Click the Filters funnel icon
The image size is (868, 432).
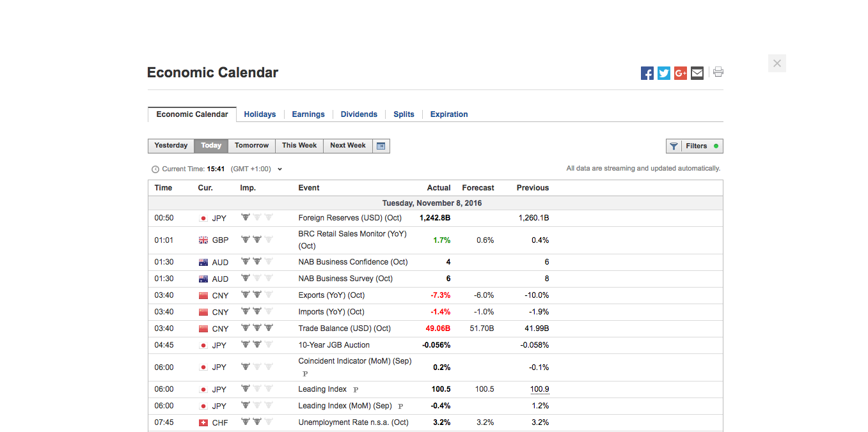(x=674, y=146)
